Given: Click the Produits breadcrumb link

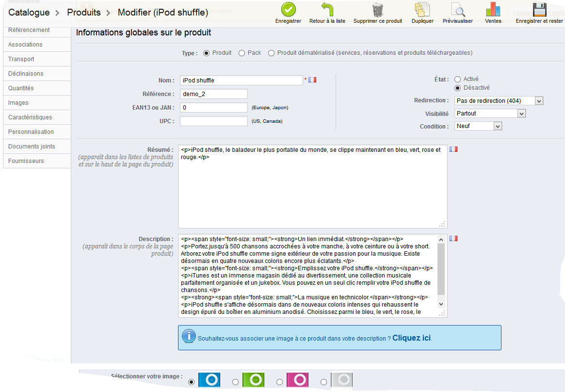Looking at the screenshot, I should tap(83, 13).
